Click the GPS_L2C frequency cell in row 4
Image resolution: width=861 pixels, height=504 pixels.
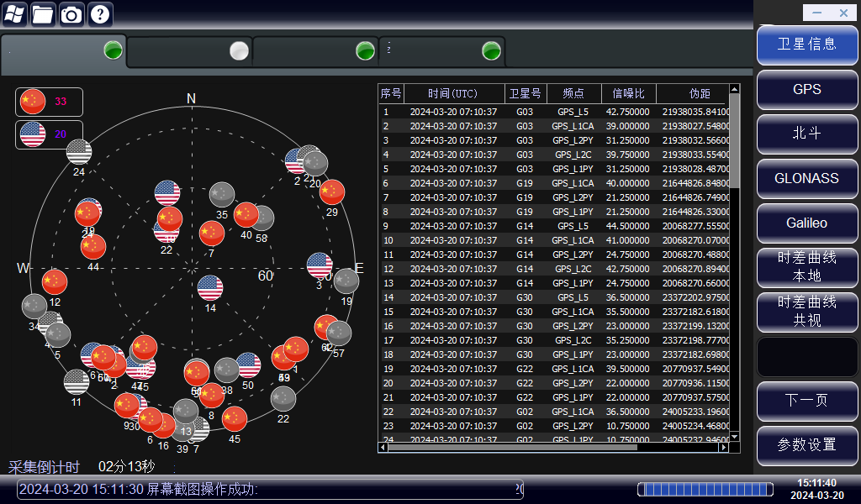tap(574, 155)
